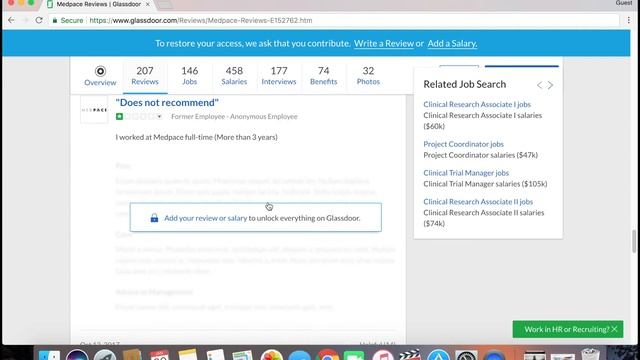Click "Clinical Research Associate I salaries ($60k)" text
The width and height of the screenshot is (640, 360).
(482, 121)
